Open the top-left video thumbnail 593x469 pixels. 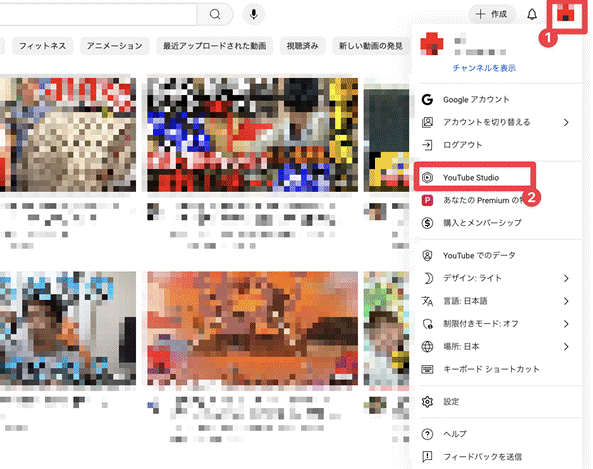(68, 135)
